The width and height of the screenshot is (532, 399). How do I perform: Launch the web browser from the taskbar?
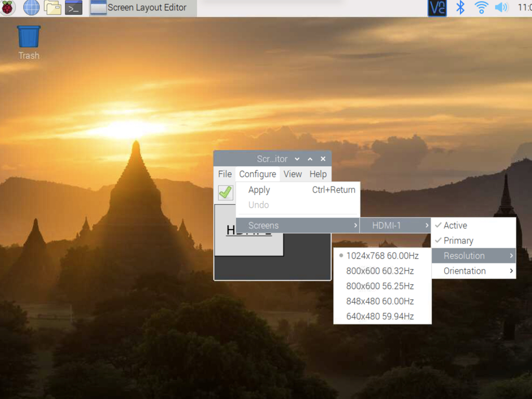tap(31, 8)
